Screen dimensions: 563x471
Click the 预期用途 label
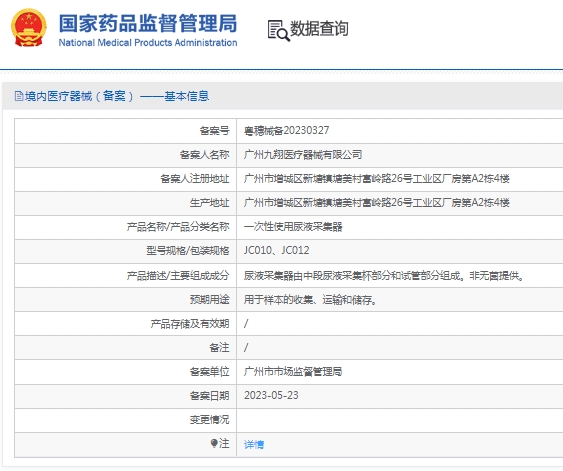tap(209, 299)
